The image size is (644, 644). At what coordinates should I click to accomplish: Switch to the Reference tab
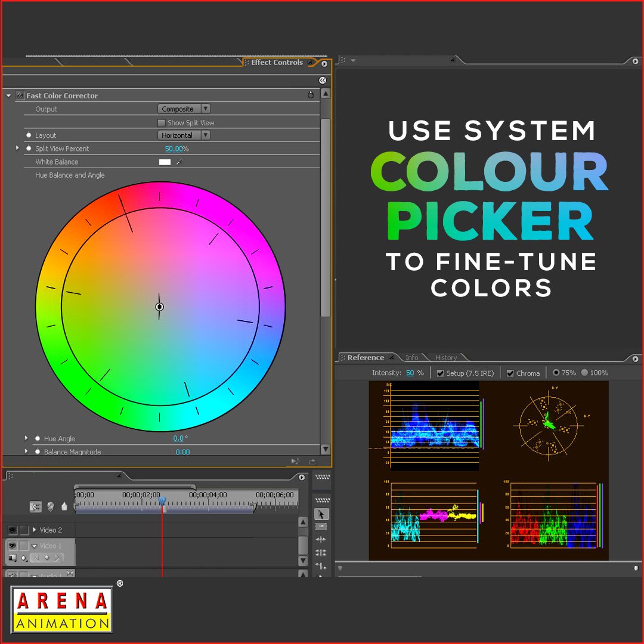[x=366, y=357]
